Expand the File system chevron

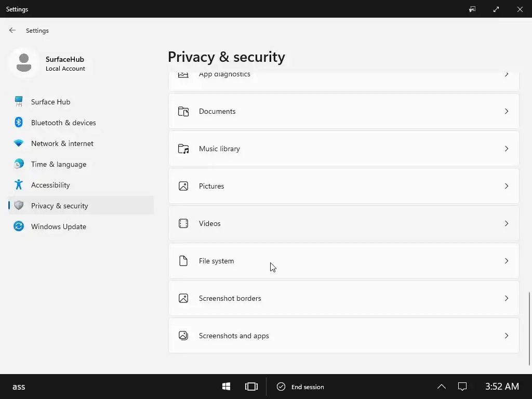(507, 261)
